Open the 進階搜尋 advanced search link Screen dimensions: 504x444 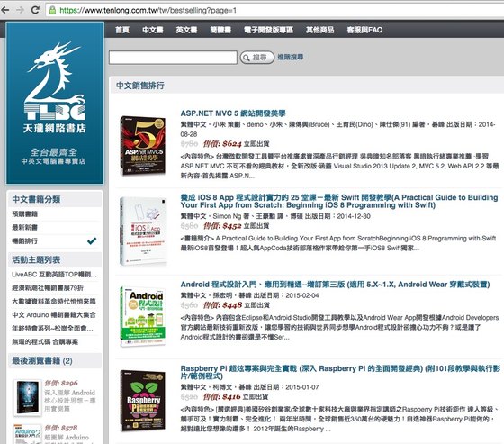click(x=290, y=58)
